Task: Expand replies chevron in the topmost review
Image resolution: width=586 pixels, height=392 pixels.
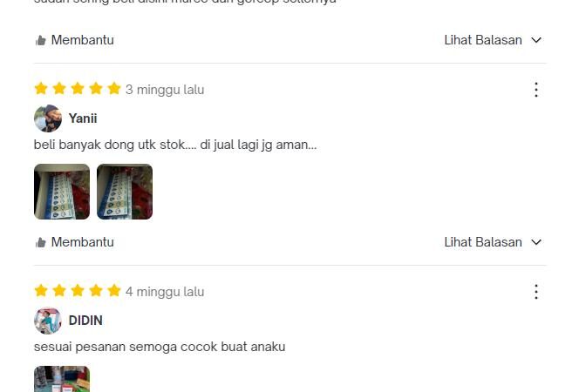Action: coord(536,40)
